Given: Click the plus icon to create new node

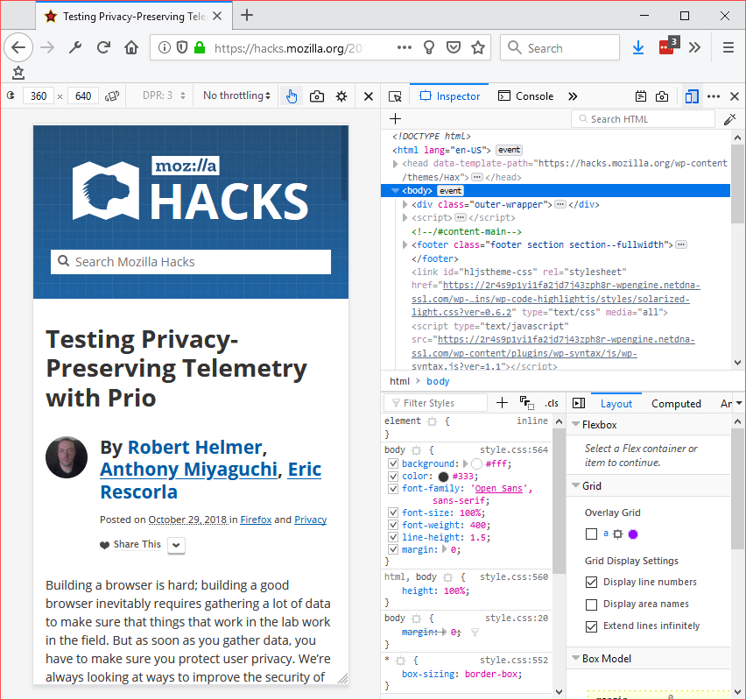Looking at the screenshot, I should pyautogui.click(x=395, y=118).
